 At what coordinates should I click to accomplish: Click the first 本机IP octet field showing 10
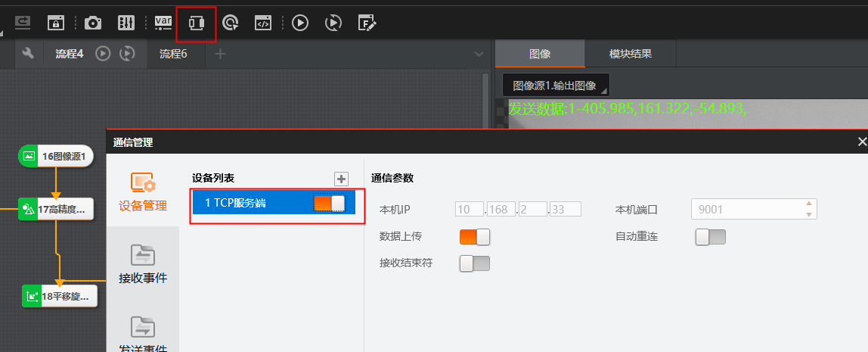pos(470,209)
